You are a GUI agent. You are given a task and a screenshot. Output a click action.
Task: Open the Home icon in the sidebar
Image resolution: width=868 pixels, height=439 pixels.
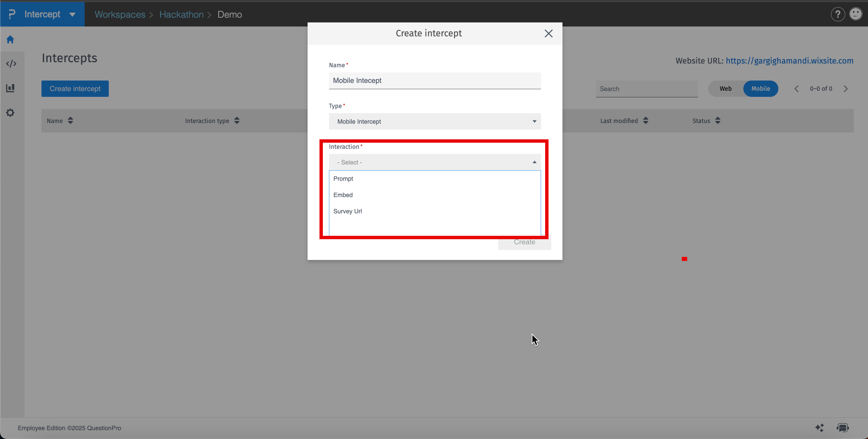(10, 39)
